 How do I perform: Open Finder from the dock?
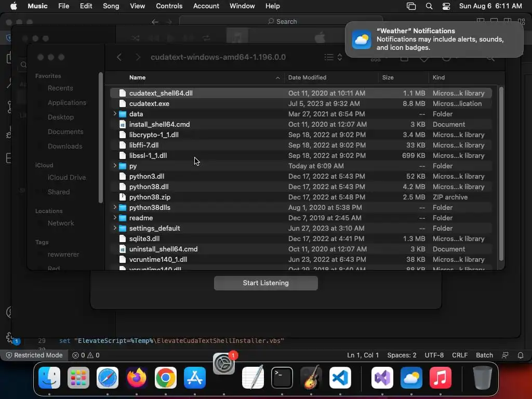click(x=49, y=378)
